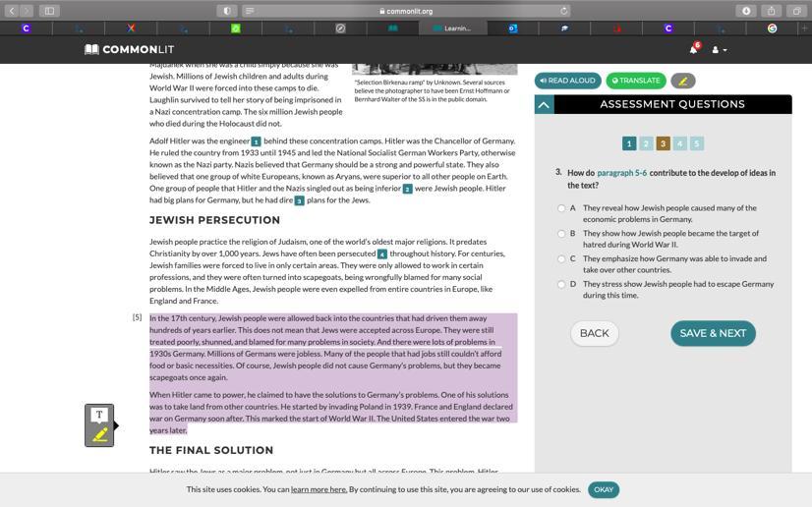
Task: Go to assessment question 2
Action: tap(646, 143)
